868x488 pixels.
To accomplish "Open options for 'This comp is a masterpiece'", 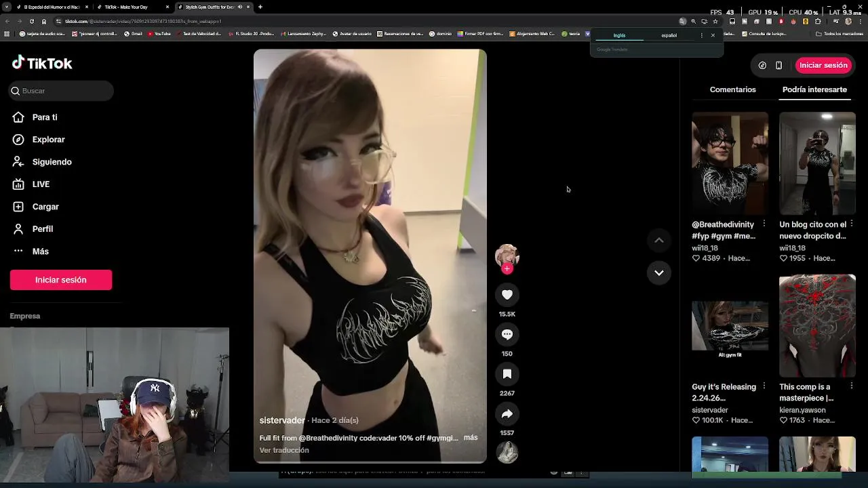I will point(852,386).
